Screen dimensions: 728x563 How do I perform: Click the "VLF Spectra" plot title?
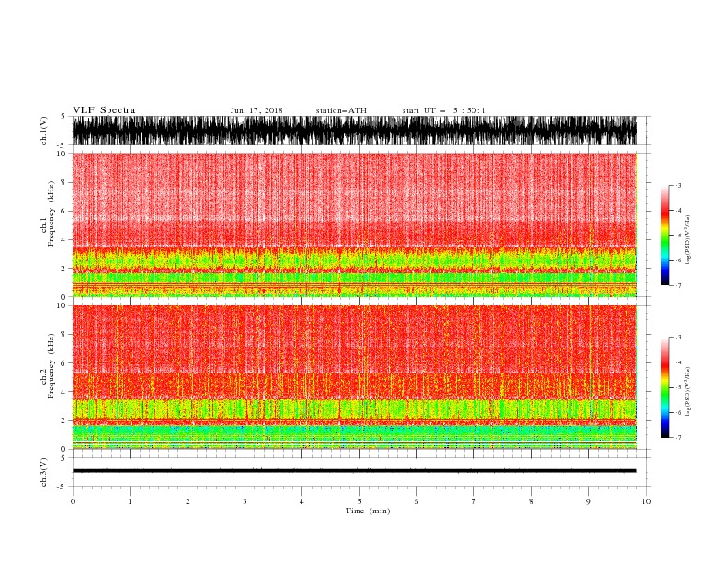104,110
